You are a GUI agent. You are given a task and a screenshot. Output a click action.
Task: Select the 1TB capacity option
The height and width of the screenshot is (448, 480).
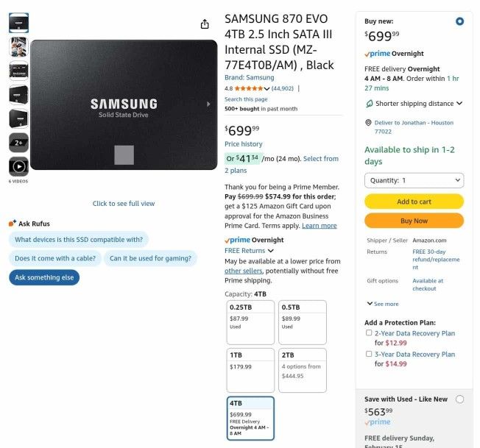point(250,370)
